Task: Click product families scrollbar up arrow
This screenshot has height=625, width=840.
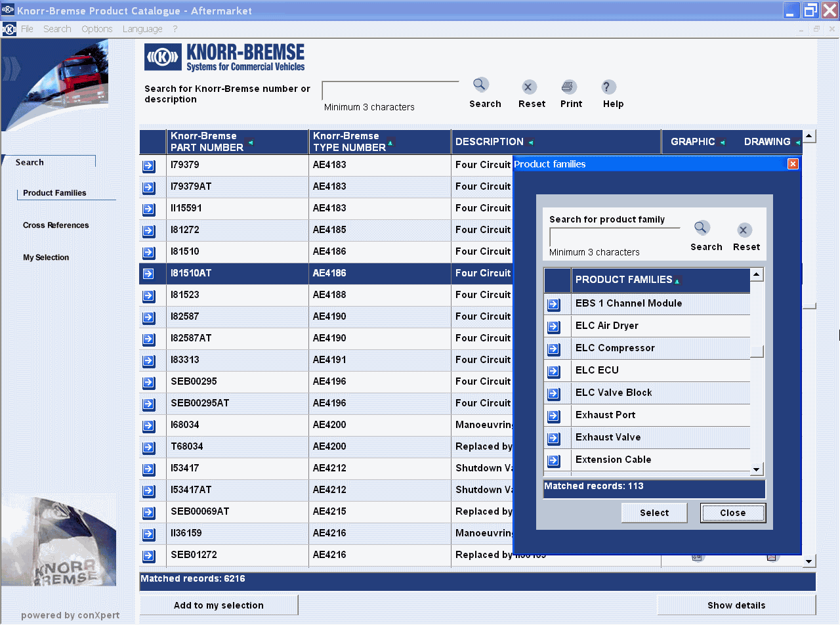Action: point(757,274)
